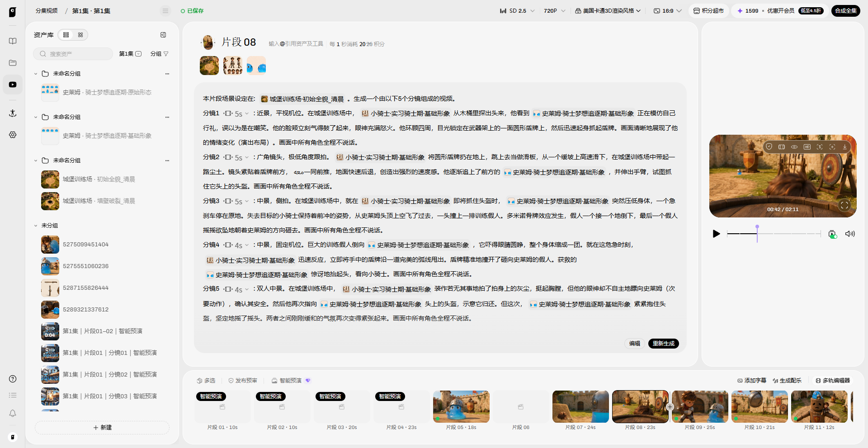Image resolution: width=868 pixels, height=448 pixels.
Task: Click the HD upscale icon on preview
Action: pos(807,147)
